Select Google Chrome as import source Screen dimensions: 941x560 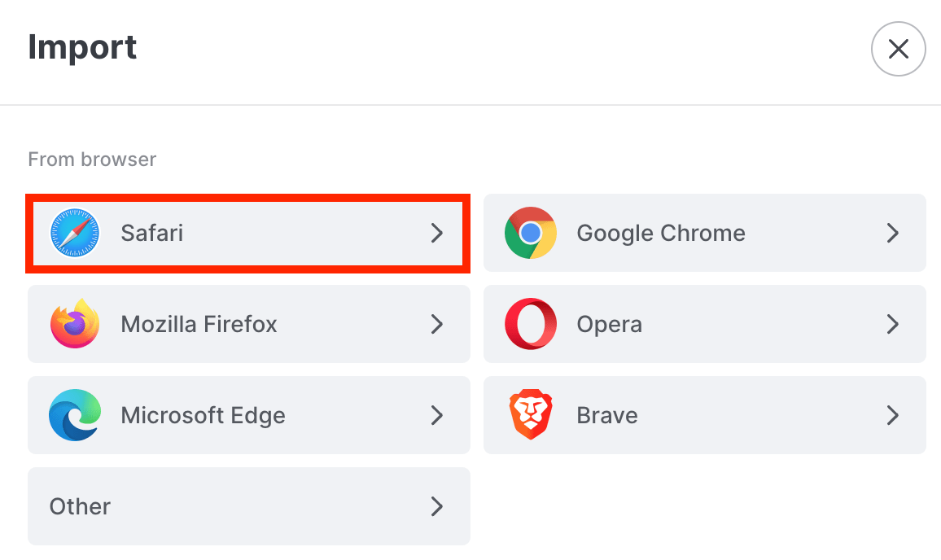[704, 233]
